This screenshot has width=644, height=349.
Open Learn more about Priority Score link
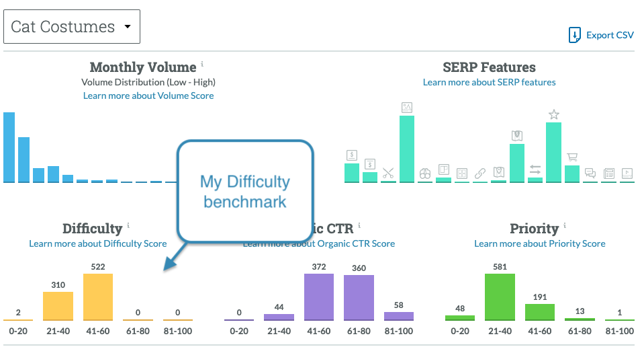tap(539, 243)
